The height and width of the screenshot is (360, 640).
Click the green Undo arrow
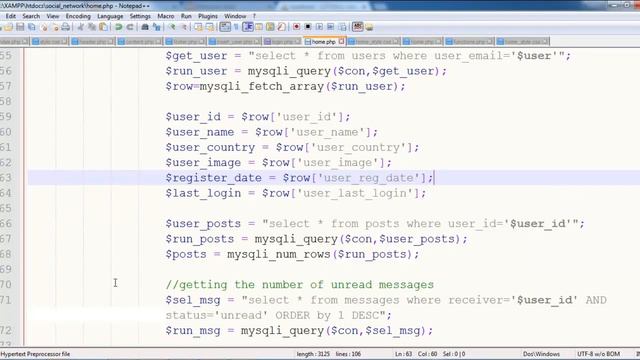pyautogui.click(x=118, y=27)
